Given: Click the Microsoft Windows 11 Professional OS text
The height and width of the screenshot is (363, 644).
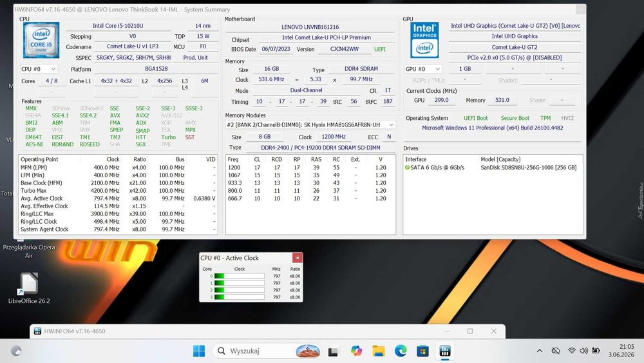Looking at the screenshot, I should point(493,128).
